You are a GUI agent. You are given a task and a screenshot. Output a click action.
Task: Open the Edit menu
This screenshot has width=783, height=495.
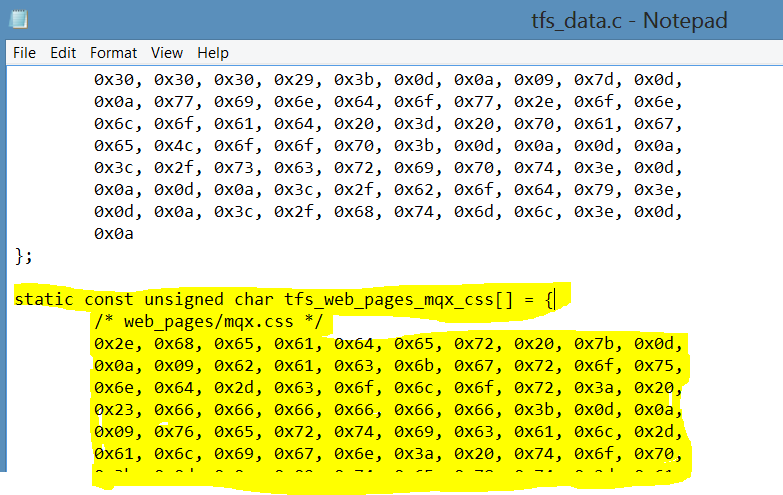[x=63, y=53]
